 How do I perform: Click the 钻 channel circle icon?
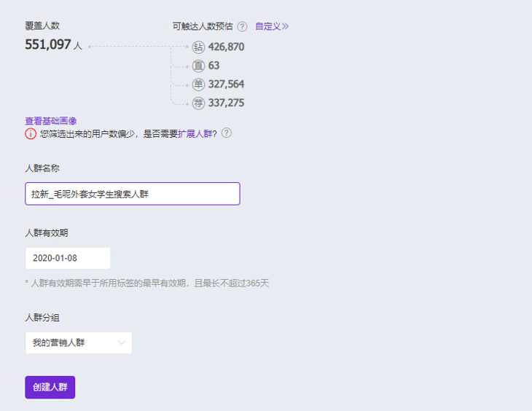[198, 47]
